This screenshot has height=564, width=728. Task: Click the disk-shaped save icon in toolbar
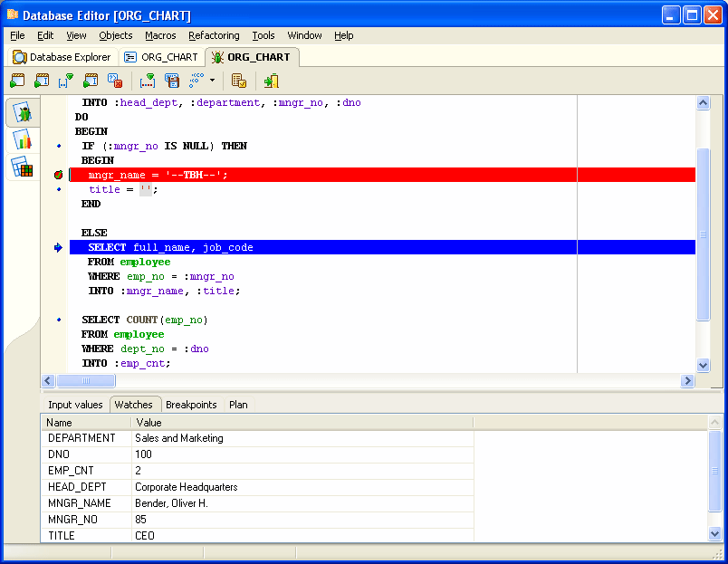(172, 81)
